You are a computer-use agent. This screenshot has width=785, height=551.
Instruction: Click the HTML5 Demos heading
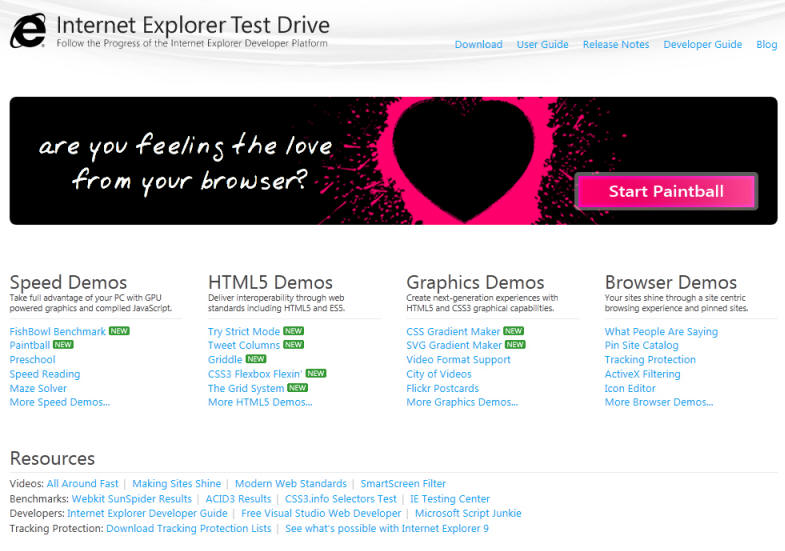coord(270,282)
